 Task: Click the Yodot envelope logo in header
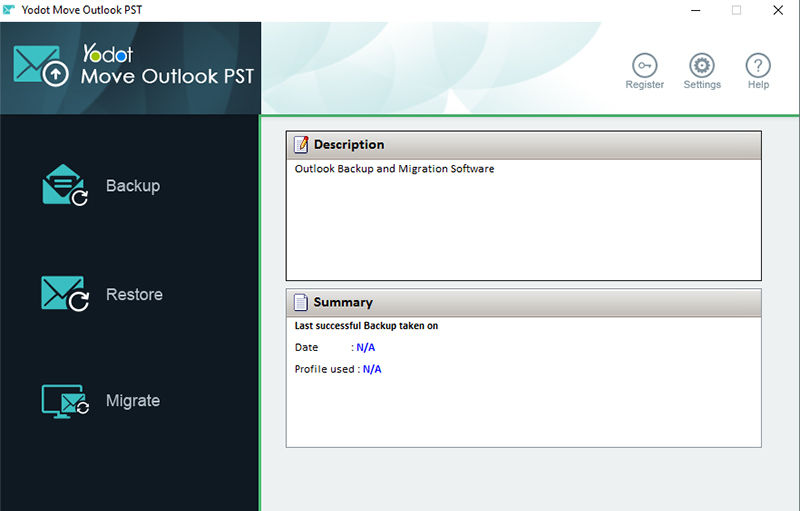[x=41, y=66]
